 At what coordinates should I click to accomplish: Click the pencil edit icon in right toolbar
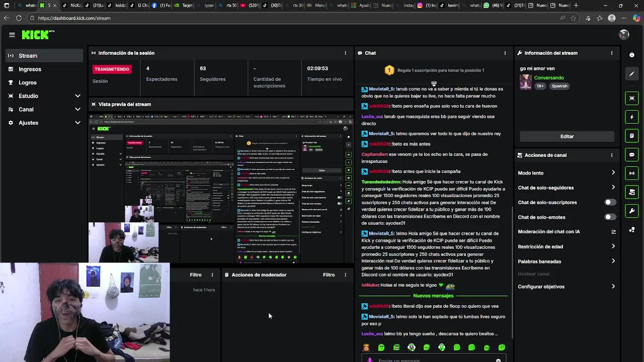tap(632, 74)
